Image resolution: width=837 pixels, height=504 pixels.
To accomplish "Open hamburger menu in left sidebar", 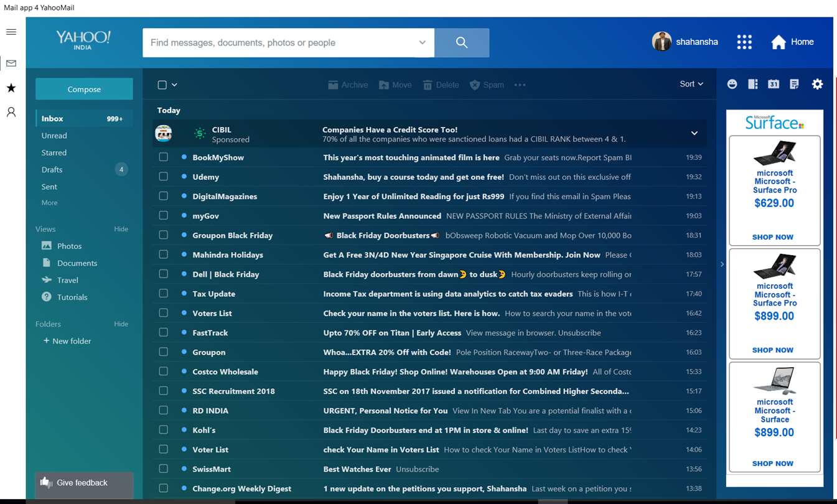I will tap(11, 32).
